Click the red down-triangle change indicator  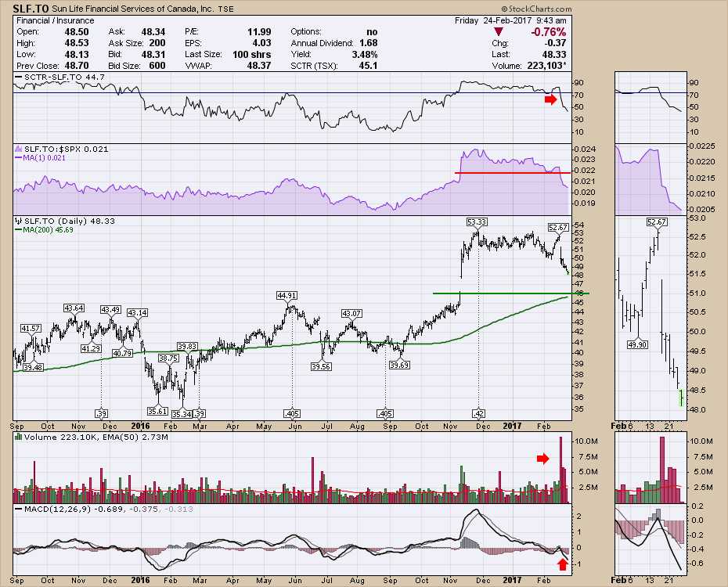498,31
